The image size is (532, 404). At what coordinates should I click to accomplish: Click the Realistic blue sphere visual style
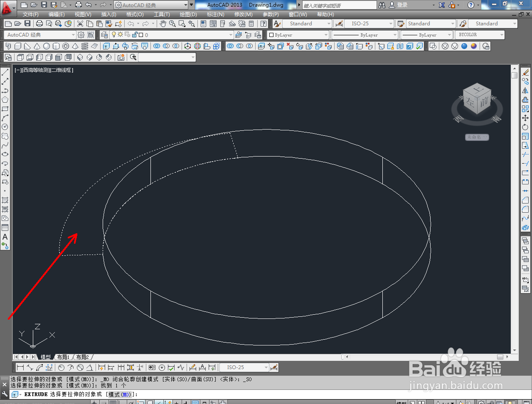[464, 46]
